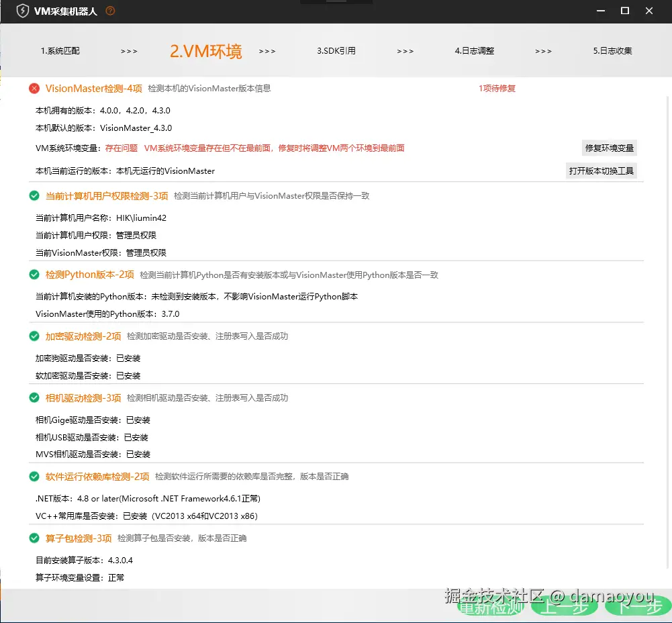Viewport: 672px width, 623px height.
Task: Click the VM采集机器人 shield logo icon
Action: [x=23, y=11]
